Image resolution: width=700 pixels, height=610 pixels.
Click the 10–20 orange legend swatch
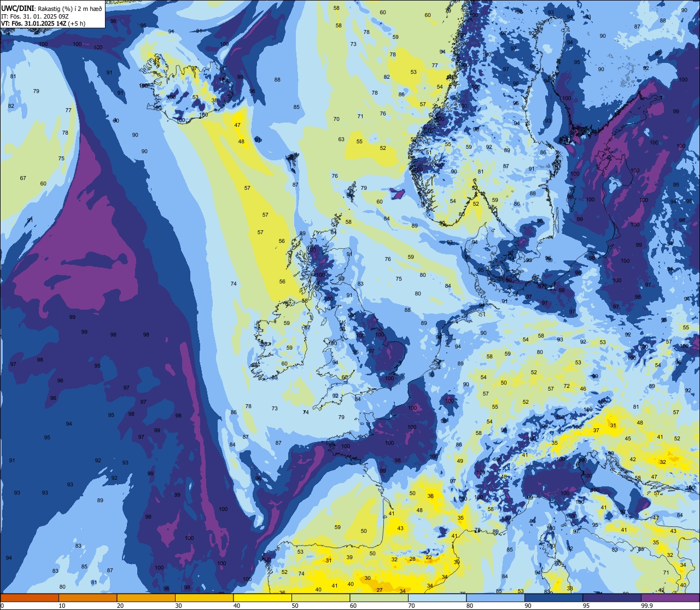coord(87,597)
